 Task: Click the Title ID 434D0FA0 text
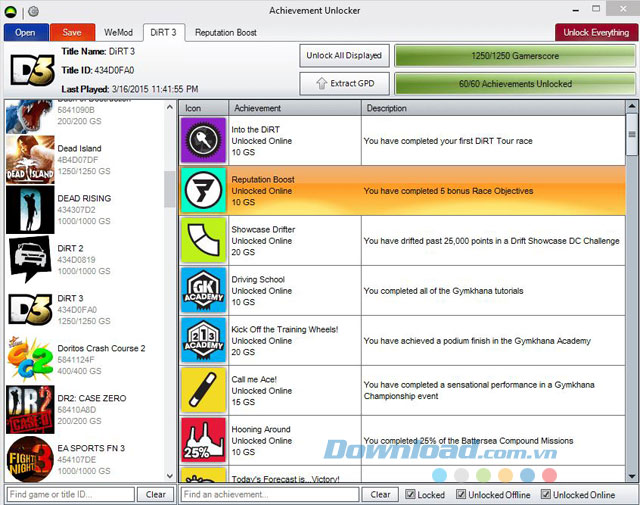[x=98, y=70]
